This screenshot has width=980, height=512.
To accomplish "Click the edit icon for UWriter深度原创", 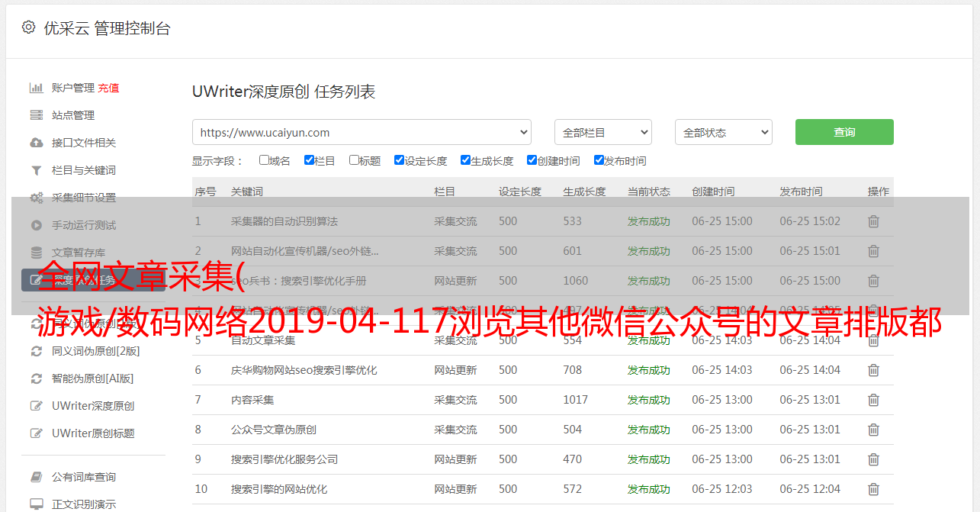I will click(36, 406).
